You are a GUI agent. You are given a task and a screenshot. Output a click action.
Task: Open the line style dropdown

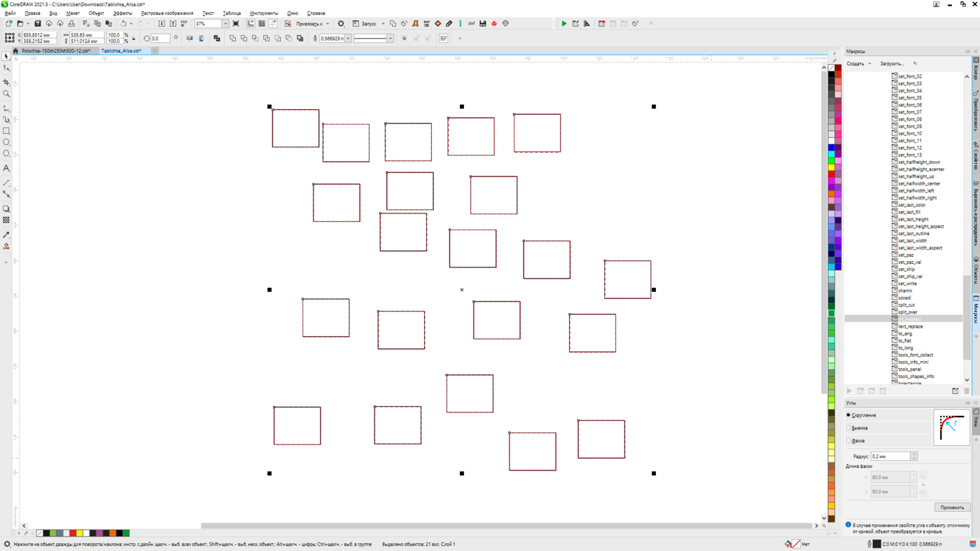(390, 39)
